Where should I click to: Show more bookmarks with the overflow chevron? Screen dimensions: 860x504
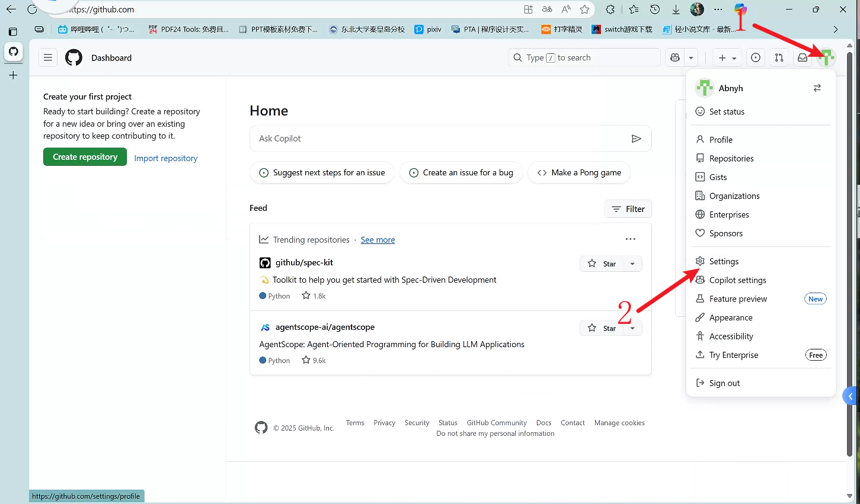[x=836, y=29]
